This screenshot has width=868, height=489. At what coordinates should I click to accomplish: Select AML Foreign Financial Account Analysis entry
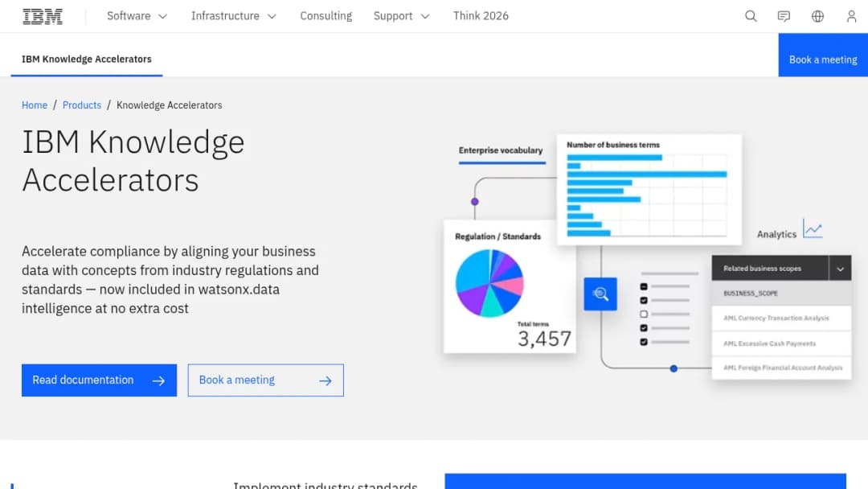(781, 368)
